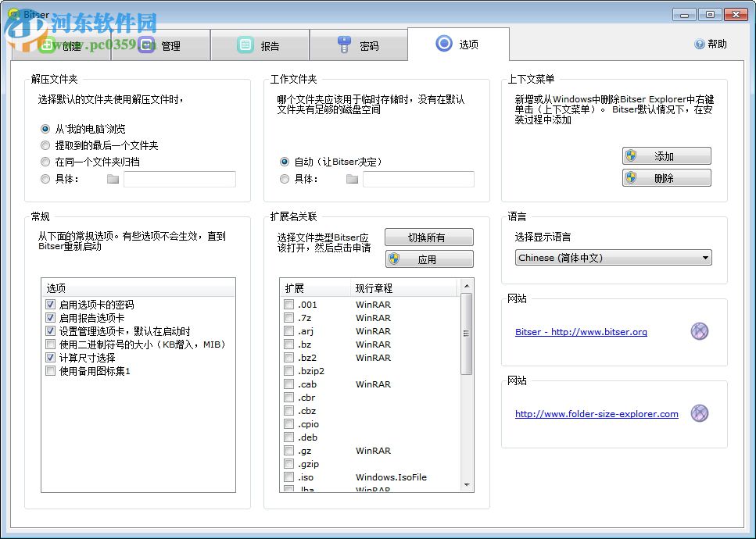This screenshot has height=539, width=756.
Task: Click the 切换所有 button
Action: pos(428,237)
